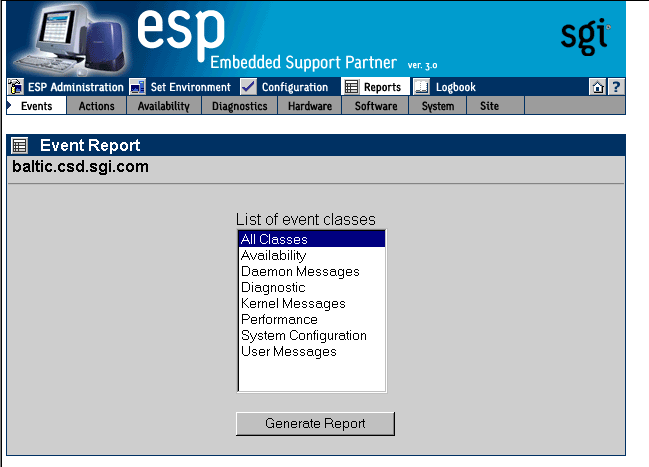This screenshot has width=649, height=467.
Task: Switch to the Hardware tab
Action: 310,106
